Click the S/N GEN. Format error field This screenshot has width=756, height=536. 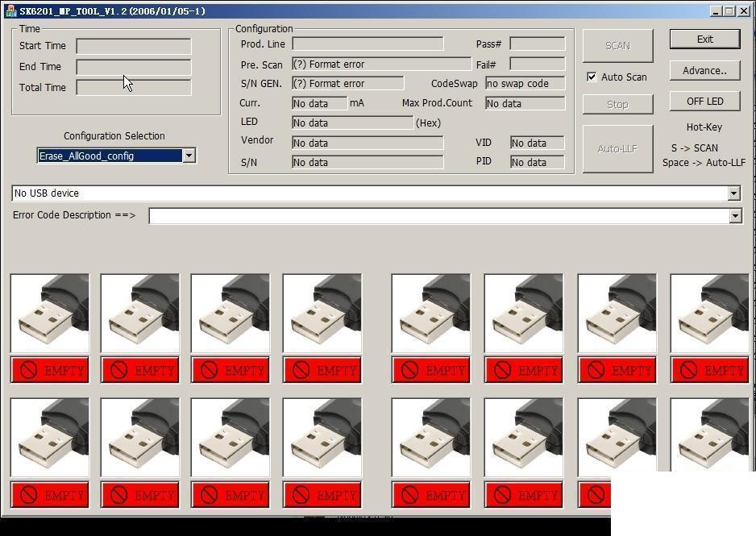(347, 83)
